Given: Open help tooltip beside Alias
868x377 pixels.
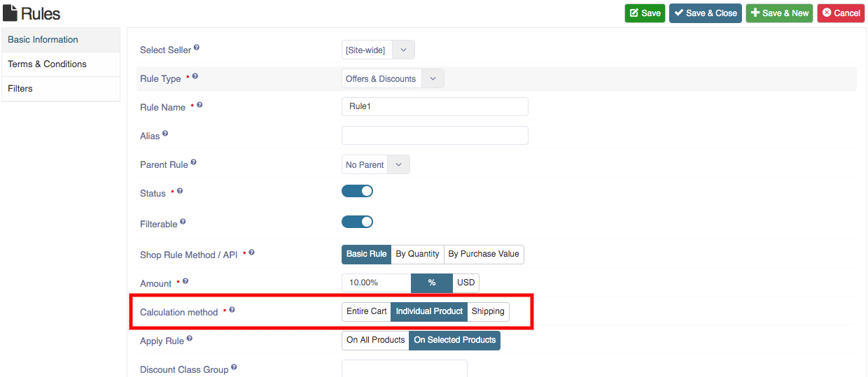Looking at the screenshot, I should click(165, 134).
